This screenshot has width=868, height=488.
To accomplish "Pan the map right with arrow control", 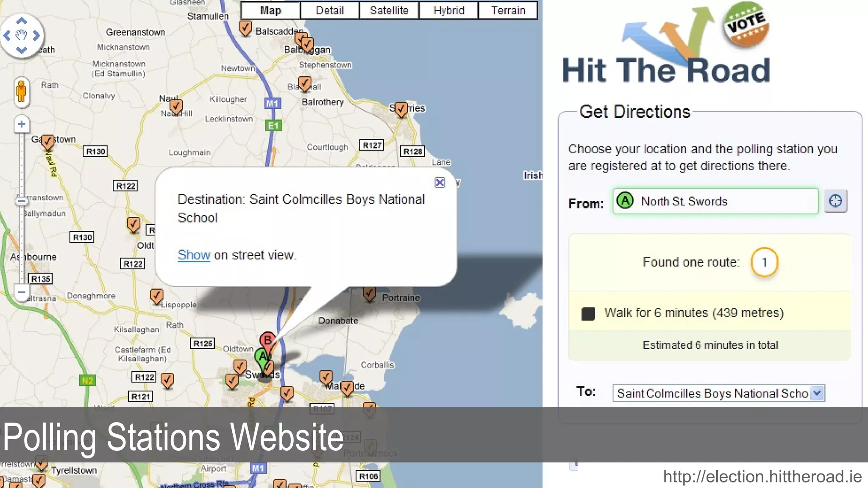I will [x=37, y=36].
